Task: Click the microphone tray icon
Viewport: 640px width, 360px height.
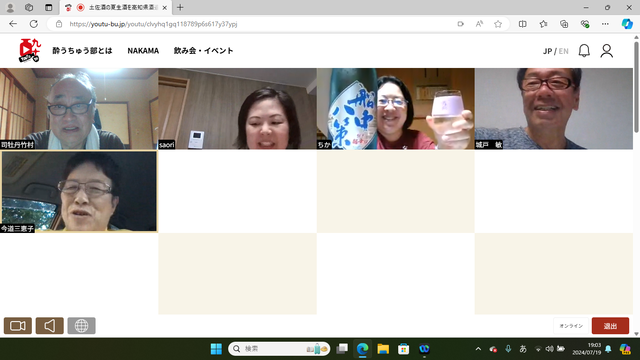Action: point(508,349)
